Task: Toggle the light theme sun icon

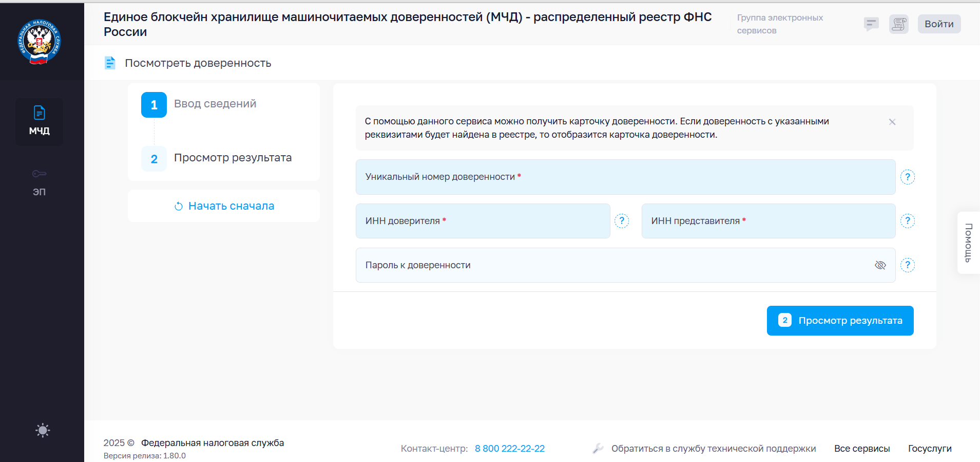Action: (x=43, y=430)
